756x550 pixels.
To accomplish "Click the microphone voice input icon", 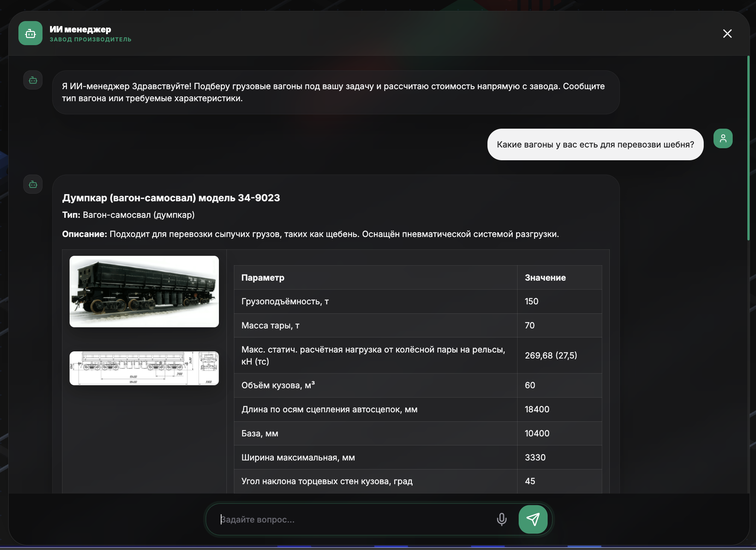I will coord(501,519).
